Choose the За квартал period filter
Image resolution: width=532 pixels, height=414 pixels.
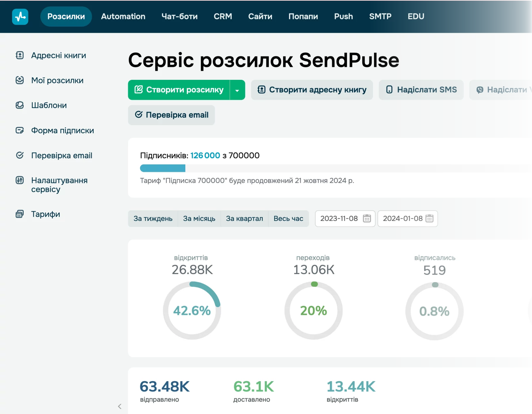pos(244,218)
